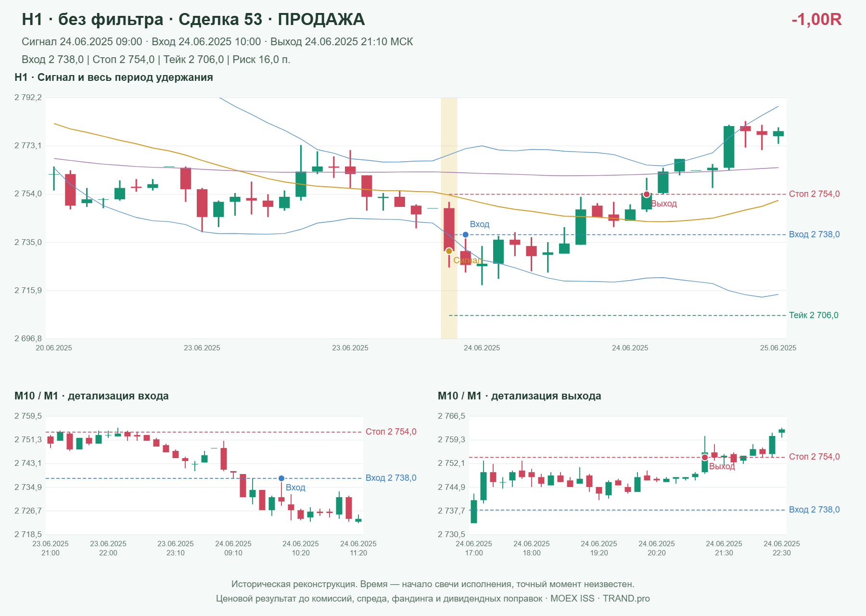Click the 'Стоп 2 754,0' label on the H1 chart
The width and height of the screenshot is (866, 616).
pyautogui.click(x=814, y=194)
